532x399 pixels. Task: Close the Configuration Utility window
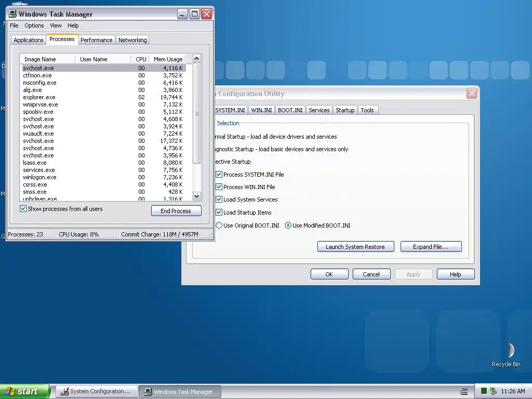(472, 93)
